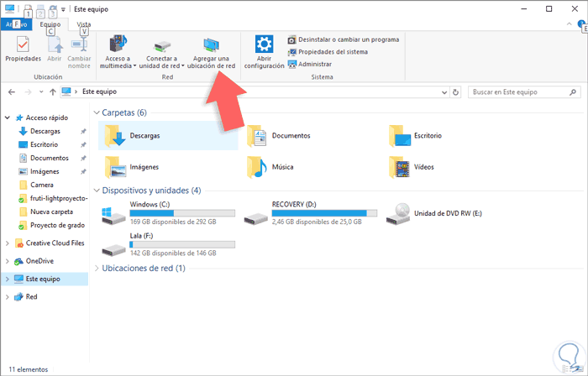Screen dimensions: 588x376
Task: Click Agregar una ubicación de red
Action: coord(211,52)
